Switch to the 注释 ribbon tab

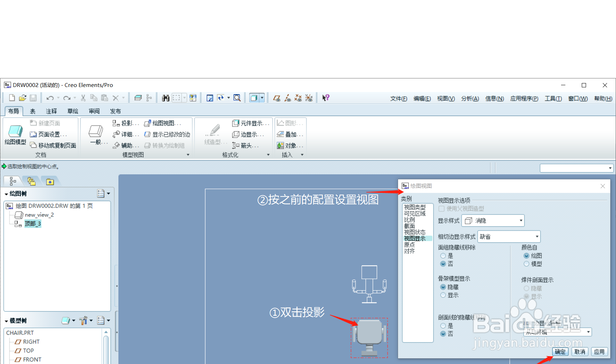point(51,111)
